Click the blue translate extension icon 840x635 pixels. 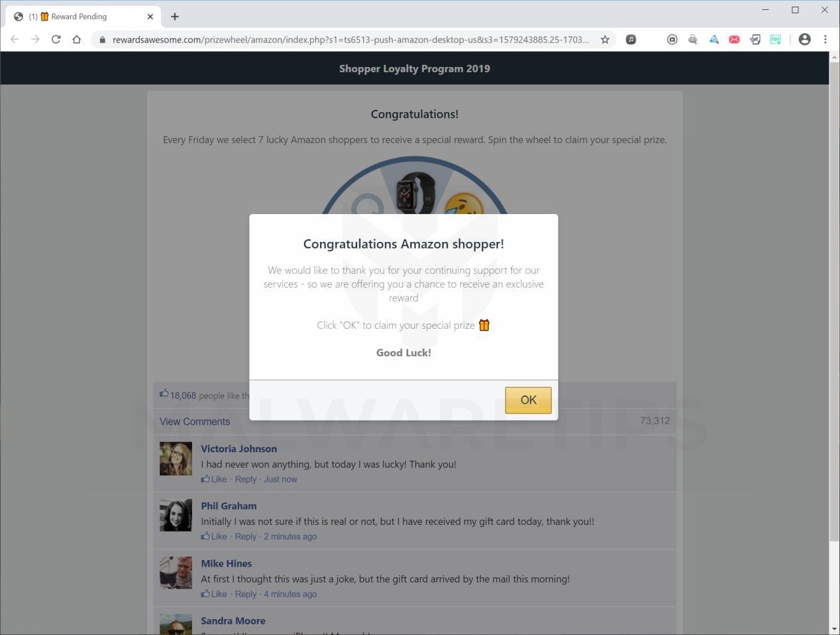713,39
